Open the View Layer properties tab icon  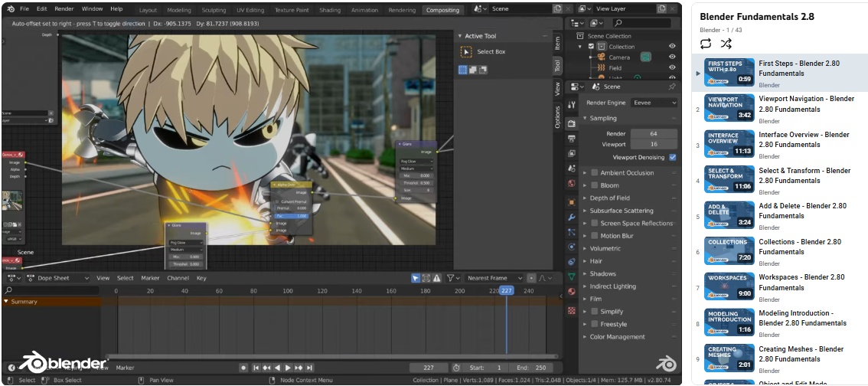click(x=572, y=153)
